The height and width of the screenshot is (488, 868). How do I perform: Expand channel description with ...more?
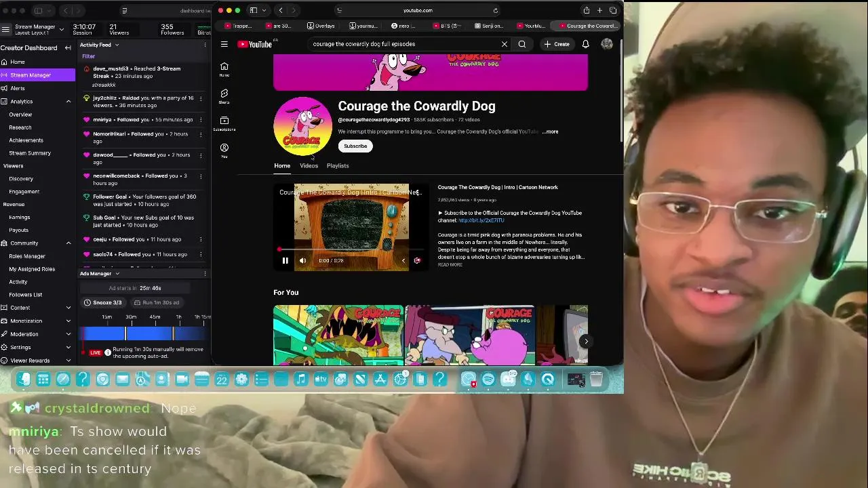tap(551, 131)
